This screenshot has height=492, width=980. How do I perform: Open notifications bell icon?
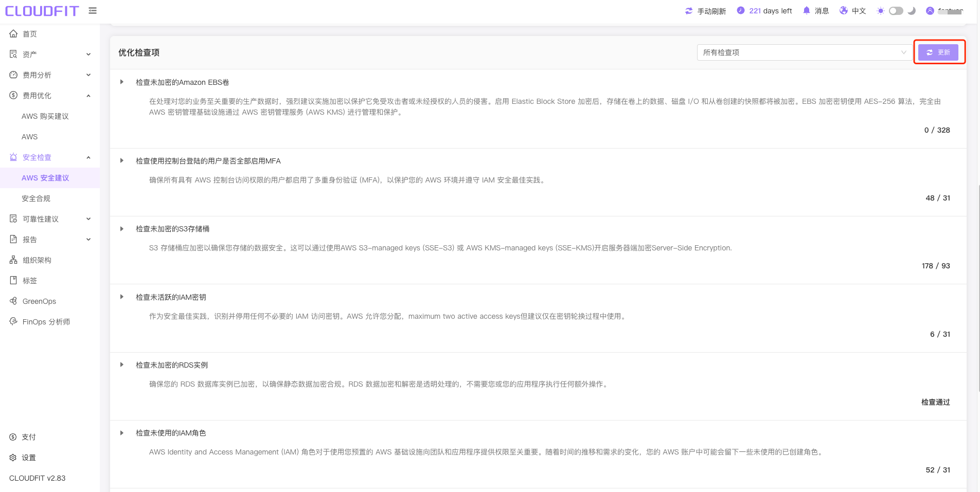pos(807,10)
